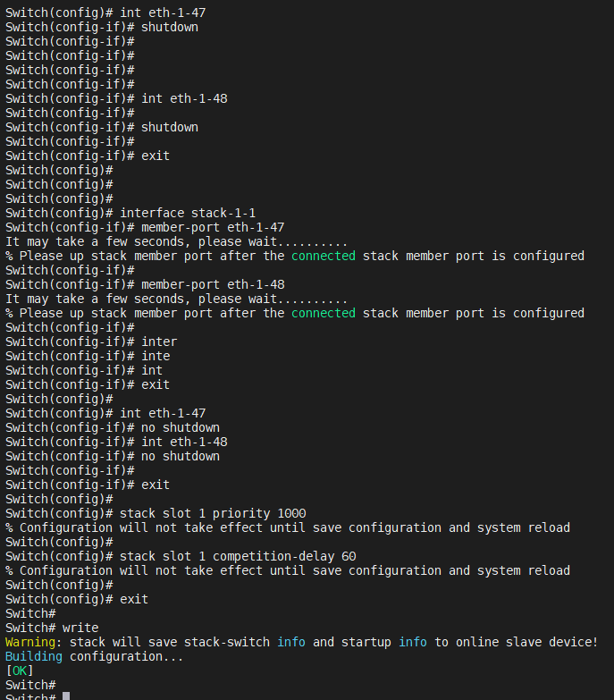Image resolution: width=614 pixels, height=700 pixels.
Task: Click the 'online slave device!' text
Action: click(x=526, y=643)
